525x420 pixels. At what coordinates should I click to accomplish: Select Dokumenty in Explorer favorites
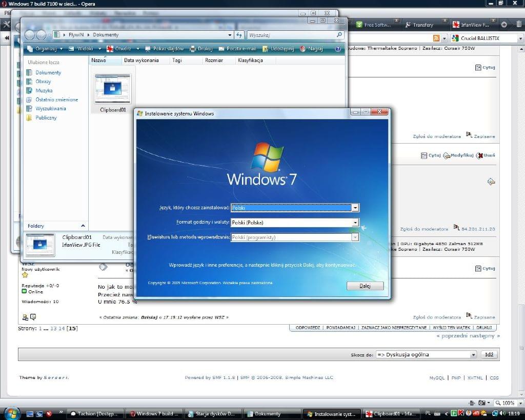point(48,72)
